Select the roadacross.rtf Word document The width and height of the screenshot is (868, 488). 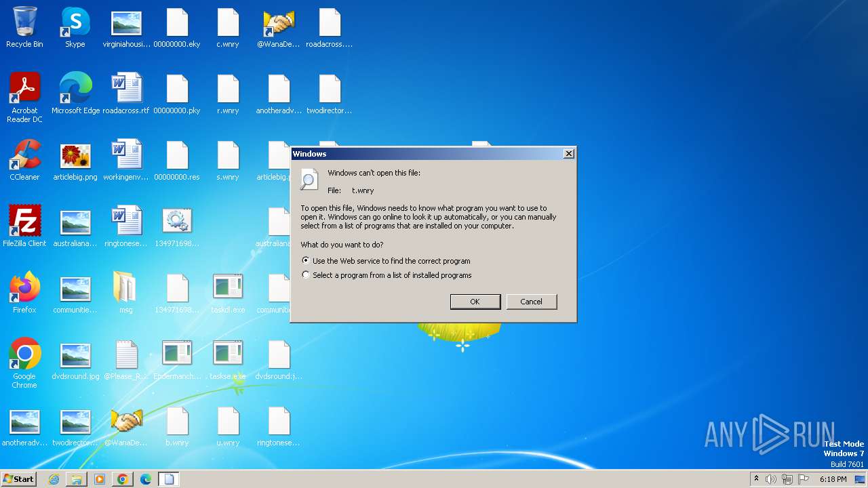coord(126,94)
